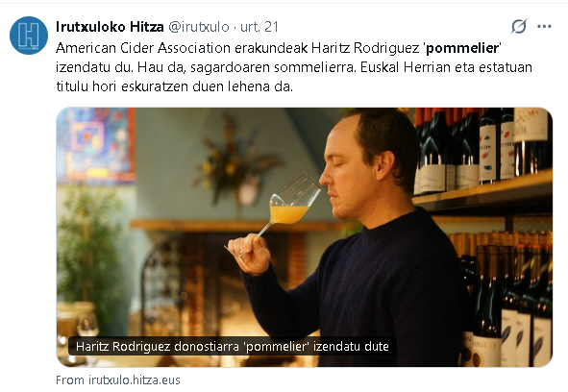The image size is (568, 392).
Task: Click the card caption about Haritz Rodriguez donostiarra
Action: tap(233, 346)
